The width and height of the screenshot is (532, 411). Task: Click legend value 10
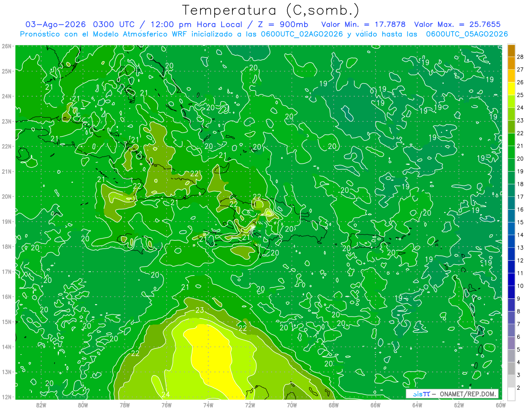520,286
